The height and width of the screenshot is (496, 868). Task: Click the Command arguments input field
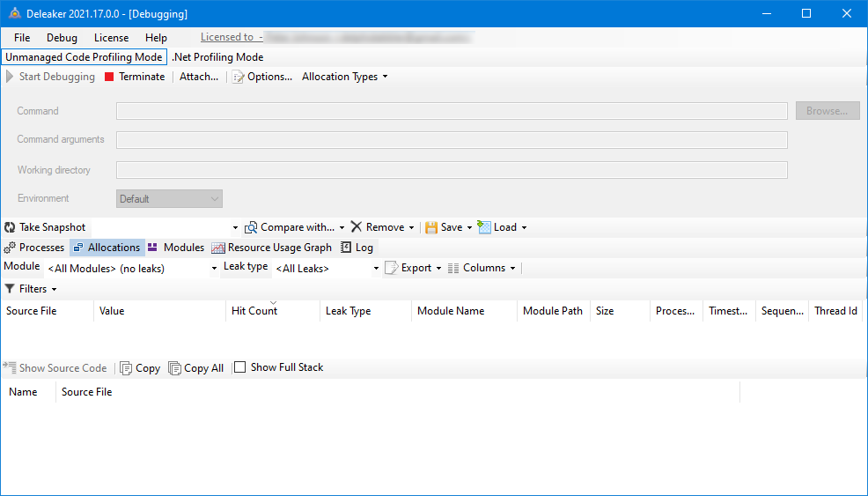tap(452, 140)
